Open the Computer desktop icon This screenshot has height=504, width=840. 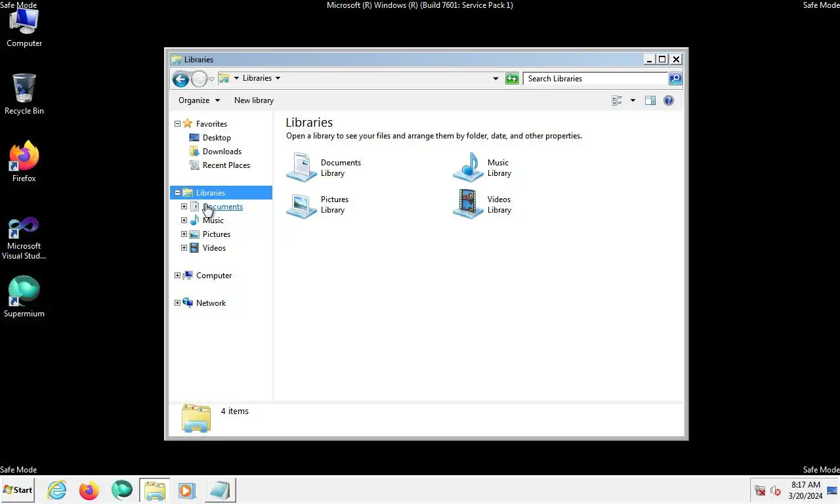24,28
